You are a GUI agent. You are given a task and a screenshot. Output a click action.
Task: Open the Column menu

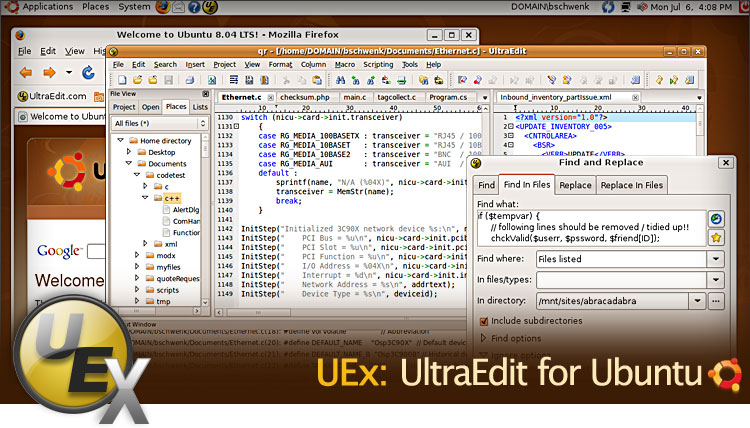(313, 65)
